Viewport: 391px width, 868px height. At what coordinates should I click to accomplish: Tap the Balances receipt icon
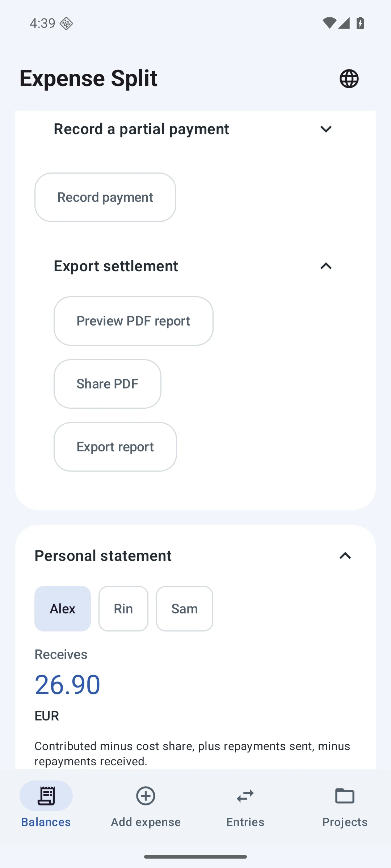(46, 796)
